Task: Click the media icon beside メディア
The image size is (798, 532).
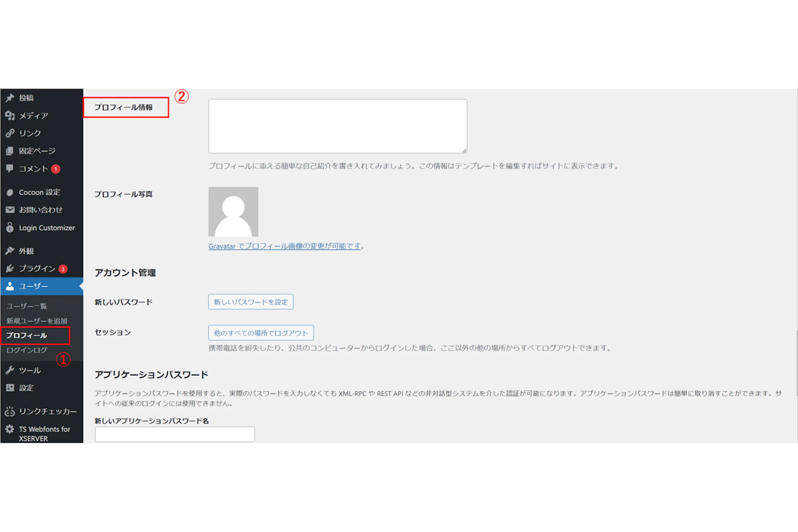Action: pyautogui.click(x=10, y=116)
